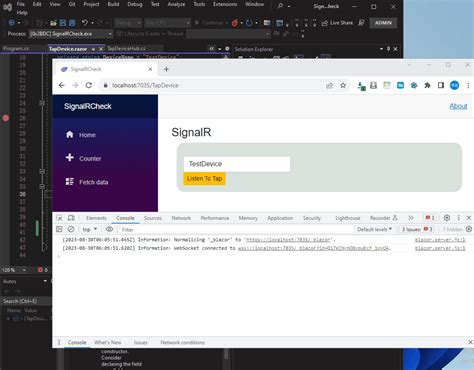Create live expression with eye icon
This screenshot has width=474, height=370.
coord(109,229)
